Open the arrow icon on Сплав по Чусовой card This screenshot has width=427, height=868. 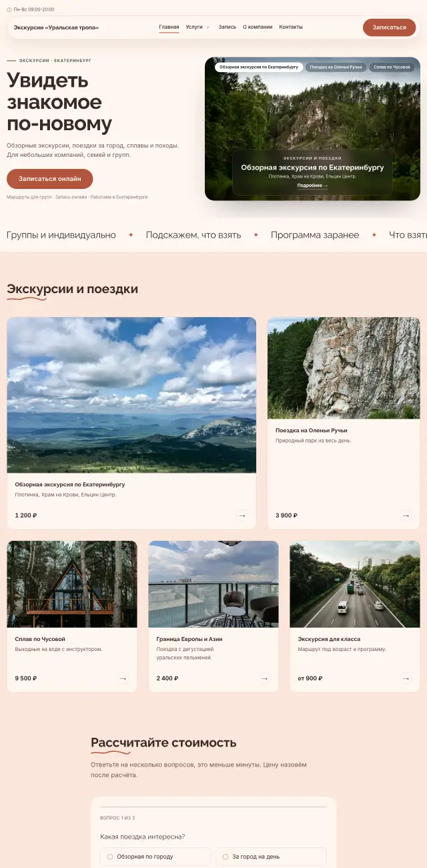coord(123,678)
